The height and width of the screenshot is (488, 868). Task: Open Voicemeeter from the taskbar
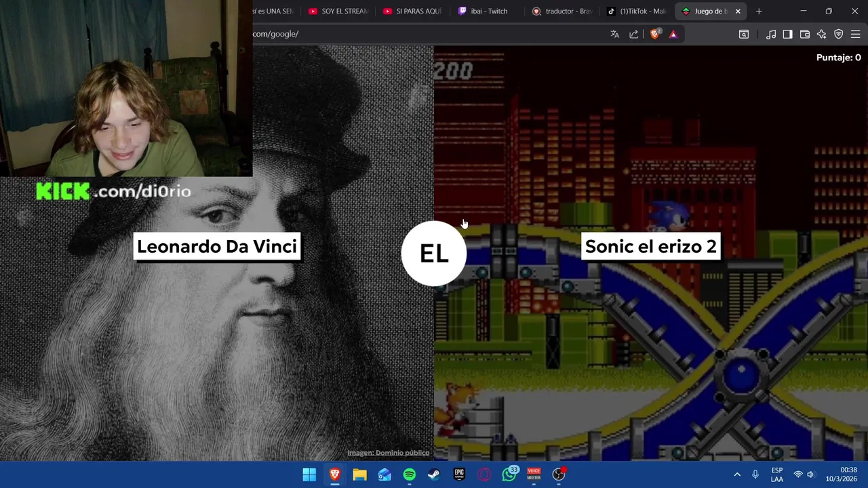coord(534,474)
